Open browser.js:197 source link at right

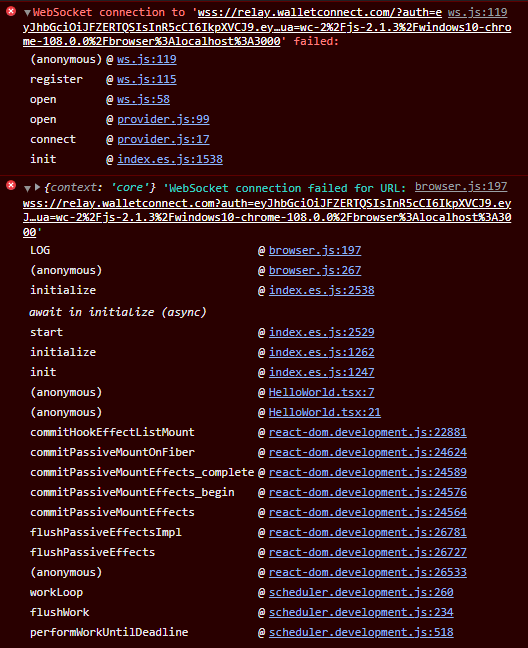(x=461, y=186)
